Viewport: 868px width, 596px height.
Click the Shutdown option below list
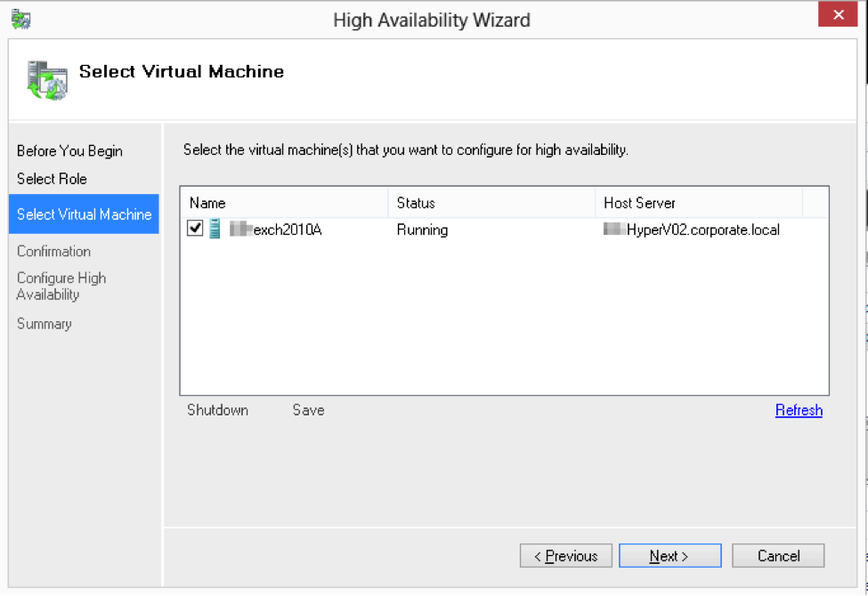pos(217,410)
